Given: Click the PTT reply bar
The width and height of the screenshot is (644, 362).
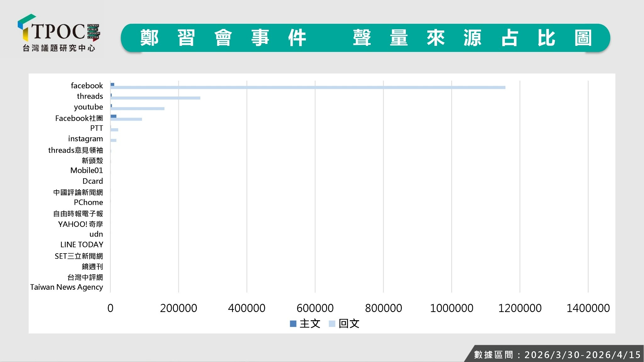Looking at the screenshot, I should point(114,130).
